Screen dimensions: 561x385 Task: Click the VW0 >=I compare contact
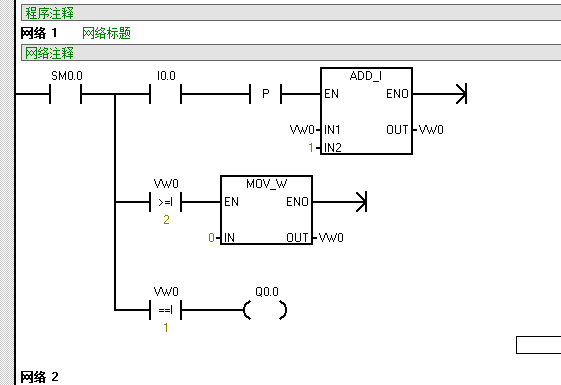point(166,202)
